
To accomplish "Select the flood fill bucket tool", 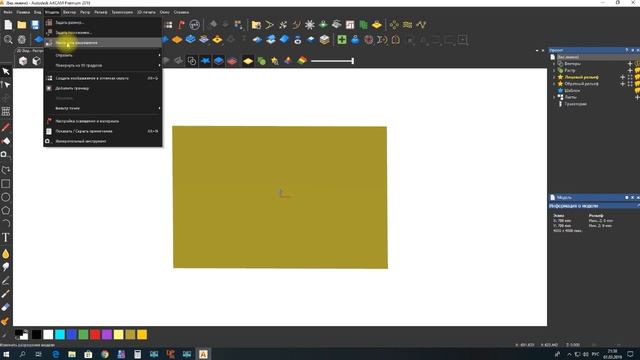I will pos(6,141).
